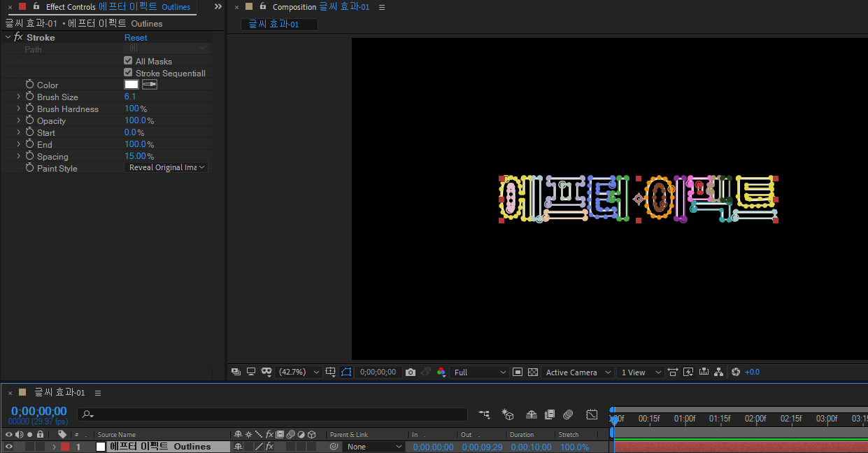Open the 1 View layout dropdown
868x453 pixels.
point(641,372)
